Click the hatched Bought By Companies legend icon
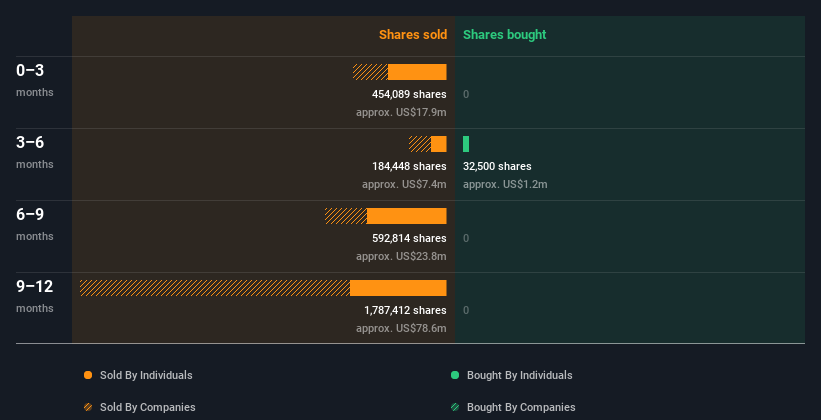The height and width of the screenshot is (420, 821). point(455,407)
